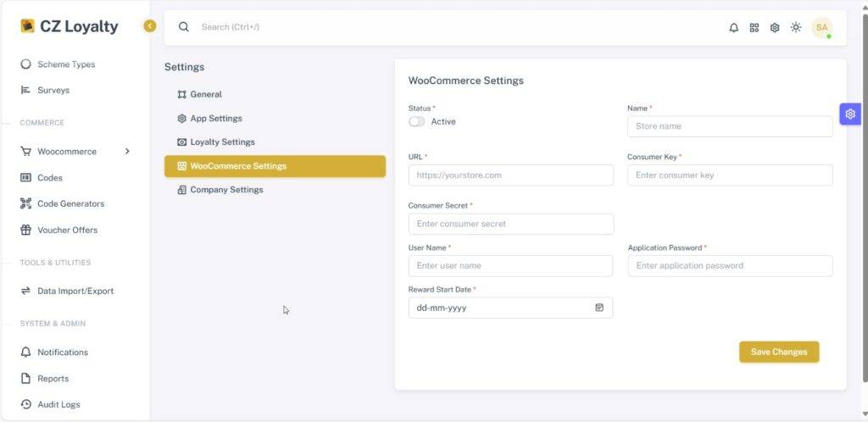Toggle the Active status switch

(417, 122)
